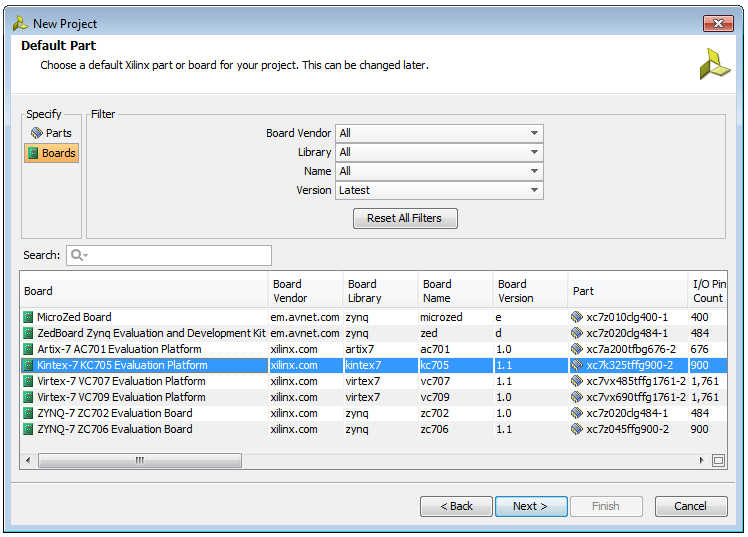
Task: Sort by the Board Name column header
Action: 455,291
